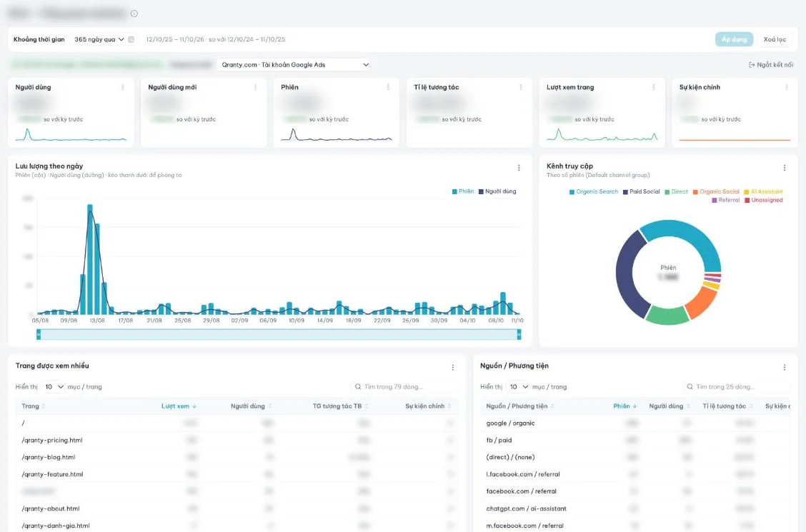Viewport: 806px width, 532px height.
Task: Open the calendar icon in the date range filter
Action: (x=131, y=39)
